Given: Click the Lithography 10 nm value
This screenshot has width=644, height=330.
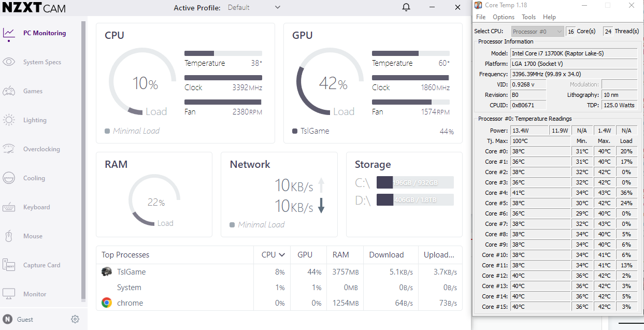Looking at the screenshot, I should 619,95.
